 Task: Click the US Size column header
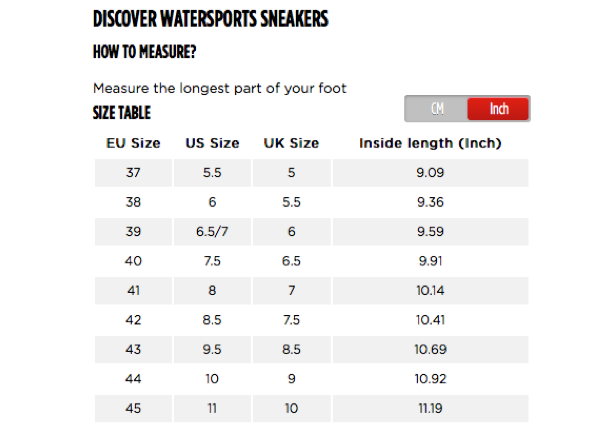tap(212, 143)
